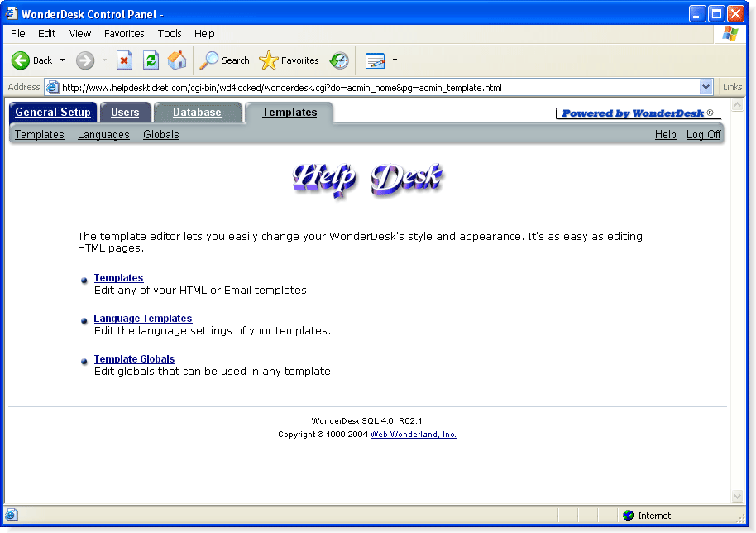
Task: Open the Favorites star toolbar button
Action: [289, 60]
